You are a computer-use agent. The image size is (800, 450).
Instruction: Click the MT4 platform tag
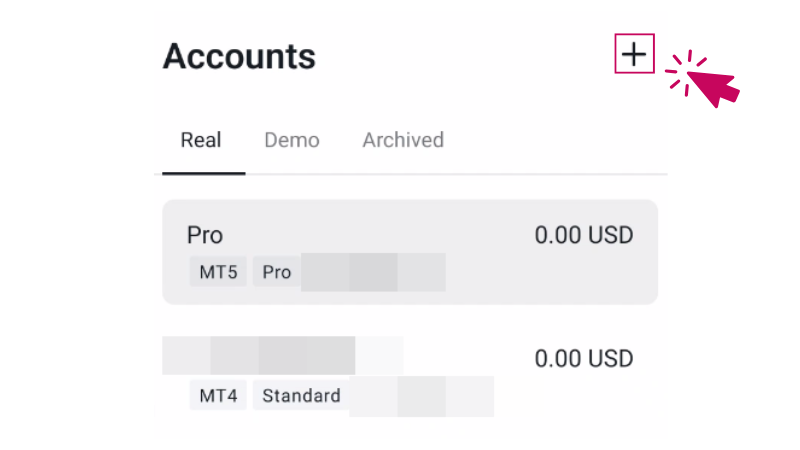[218, 396]
